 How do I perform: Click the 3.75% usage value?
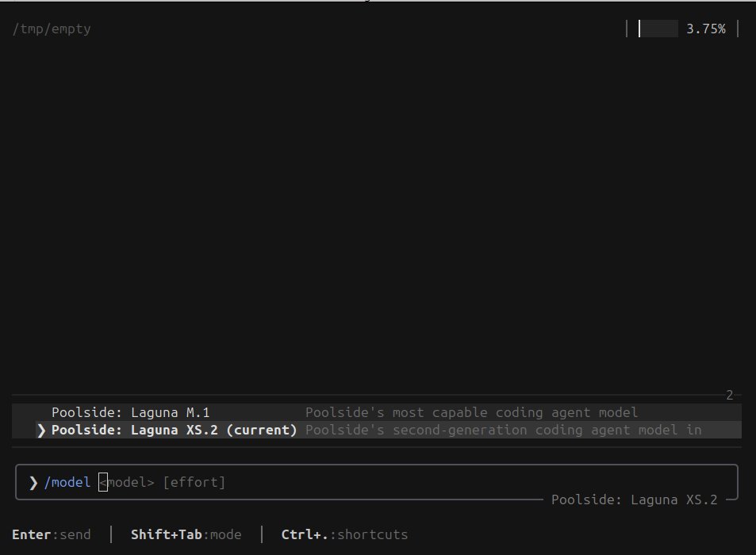(706, 29)
